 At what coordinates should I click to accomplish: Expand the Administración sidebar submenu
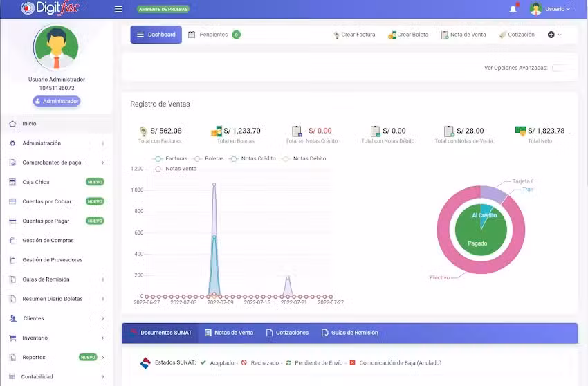coord(42,143)
